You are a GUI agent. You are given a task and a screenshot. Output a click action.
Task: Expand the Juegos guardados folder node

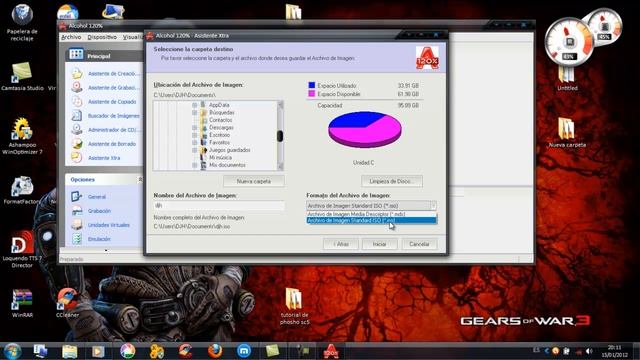(195, 150)
